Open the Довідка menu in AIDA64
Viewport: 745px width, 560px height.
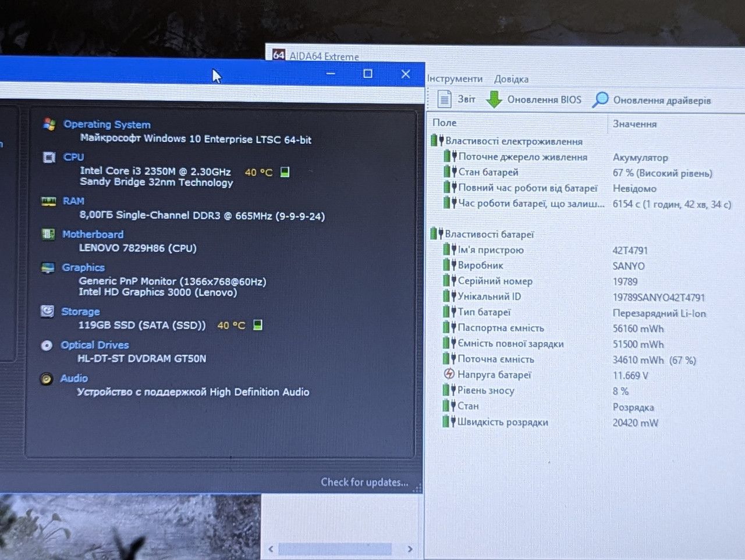(512, 79)
